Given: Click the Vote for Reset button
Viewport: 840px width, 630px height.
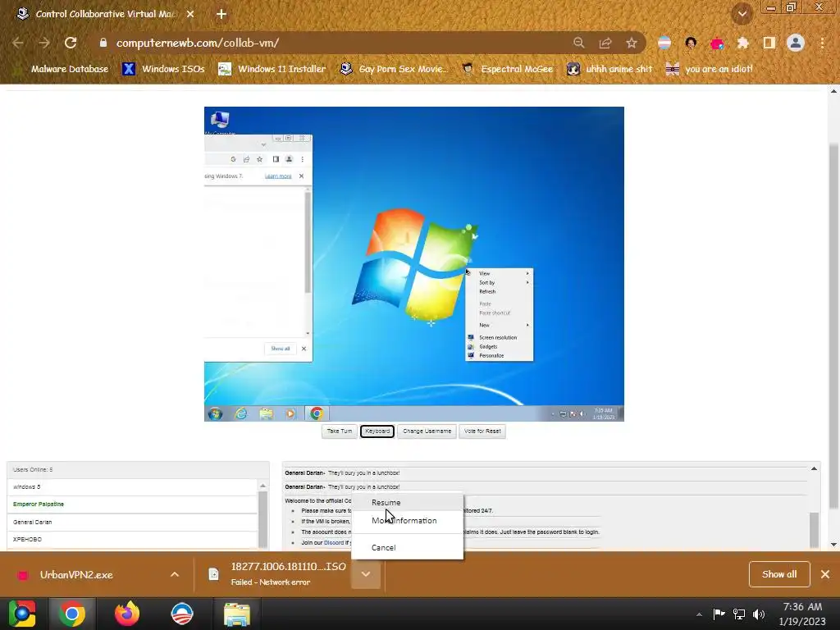Looking at the screenshot, I should [482, 431].
